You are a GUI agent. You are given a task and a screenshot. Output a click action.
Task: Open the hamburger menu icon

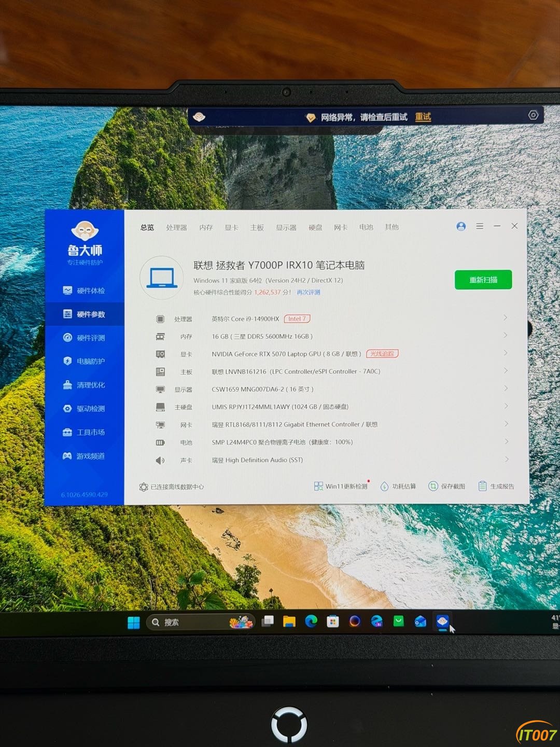click(480, 226)
